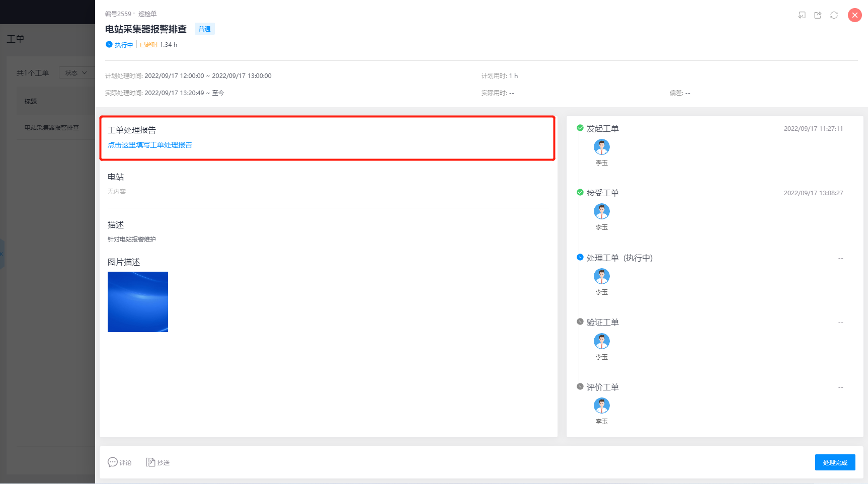Click 李玉 avatar under 发起工单
Image resolution: width=868 pixels, height=484 pixels.
[601, 147]
